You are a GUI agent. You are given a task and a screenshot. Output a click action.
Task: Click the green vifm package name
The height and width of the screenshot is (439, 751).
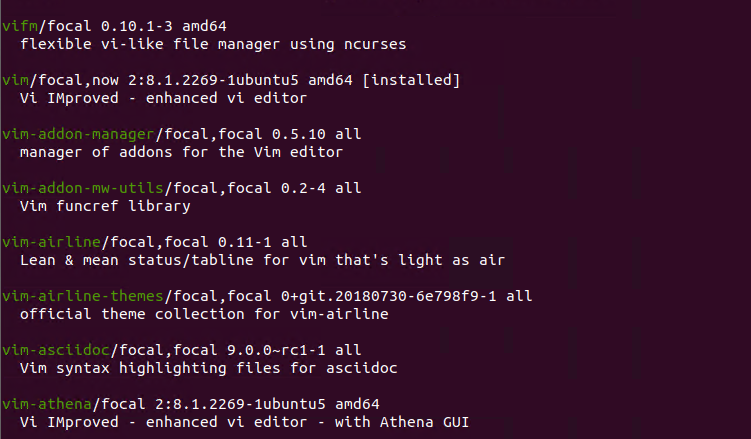coord(20,26)
